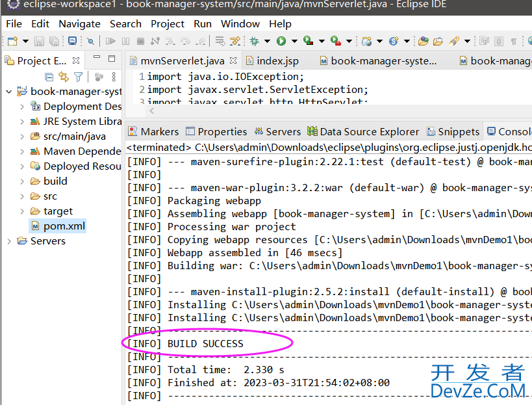Click the Open Task briefcase-folder icon
This screenshot has width=532, height=405.
pyautogui.click(x=438, y=41)
